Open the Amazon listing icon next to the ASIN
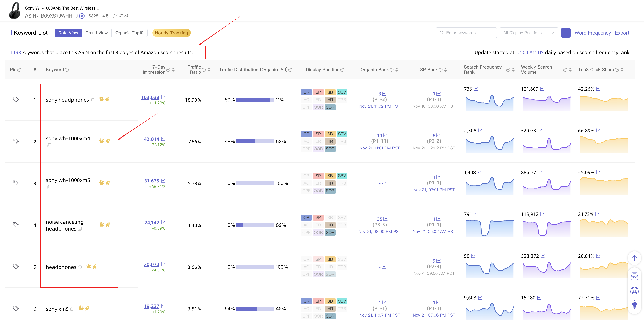This screenshot has height=323, width=644. coord(82,16)
